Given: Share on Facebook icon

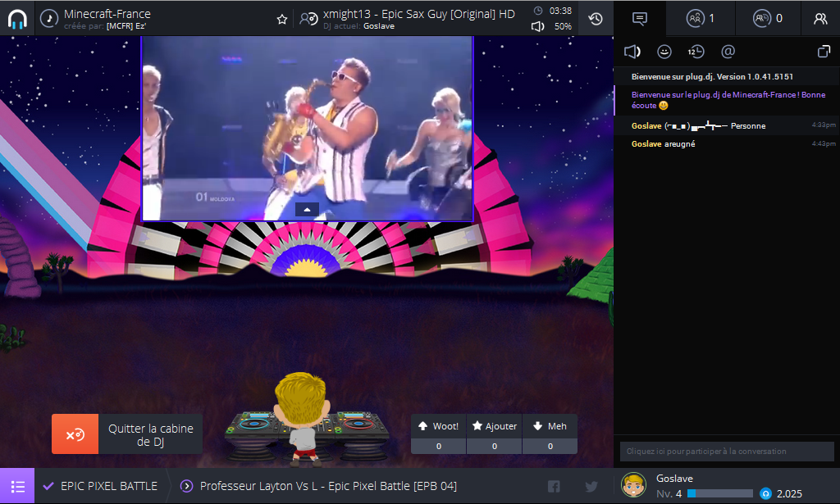Looking at the screenshot, I should (554, 486).
